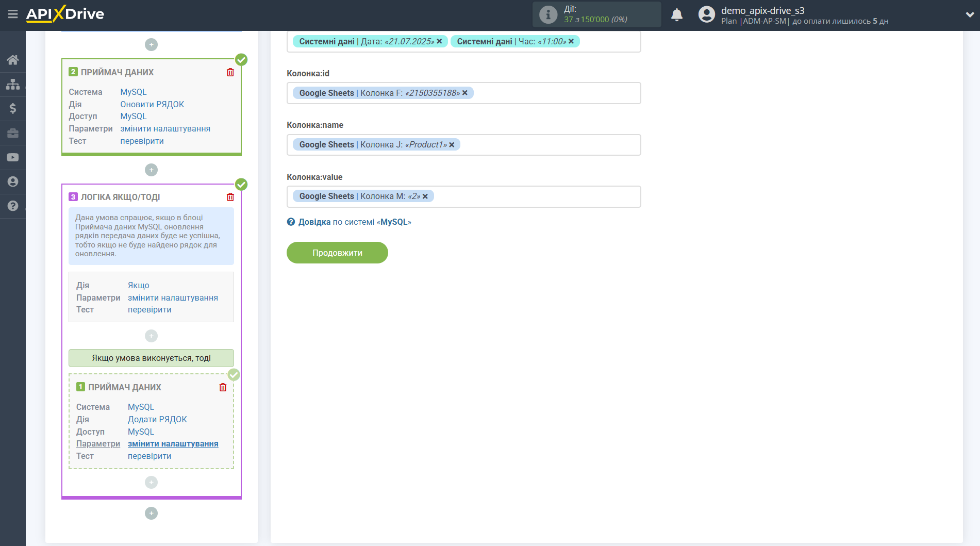Viewport: 980px width, 546px height.
Task: Open MySQL system link in block 2
Action: (x=134, y=92)
